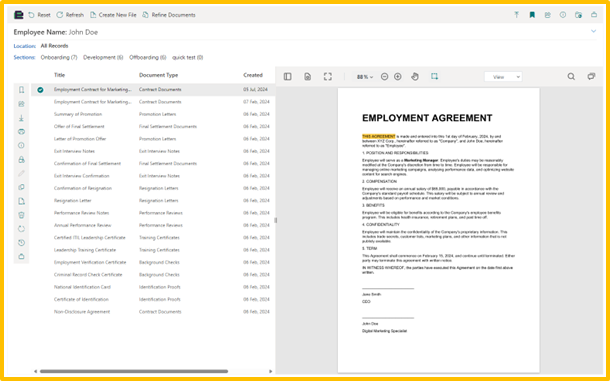The image size is (610, 381).
Task: Open the 88% zoom level dropdown
Action: [x=365, y=77]
